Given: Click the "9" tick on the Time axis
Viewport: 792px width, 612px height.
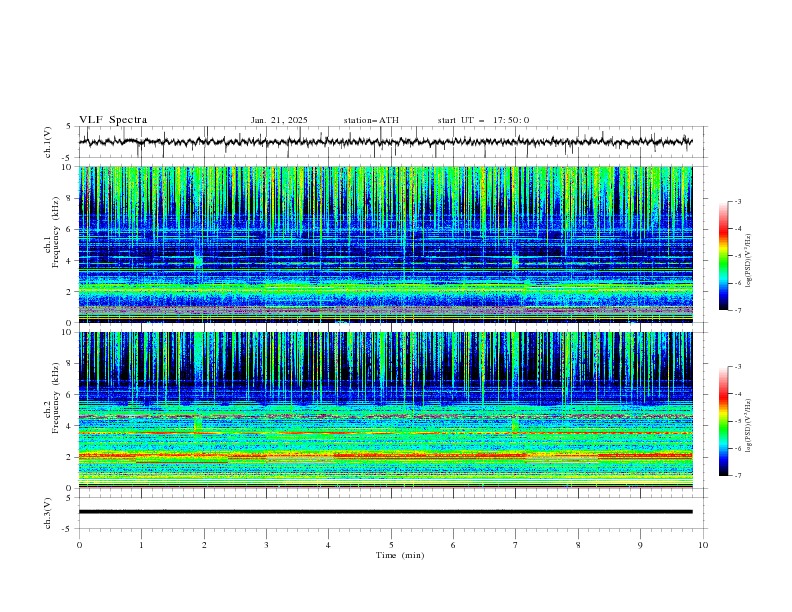Looking at the screenshot, I should 640,545.
